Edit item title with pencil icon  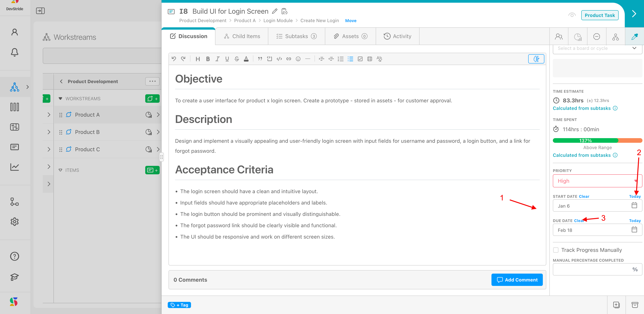coord(274,11)
